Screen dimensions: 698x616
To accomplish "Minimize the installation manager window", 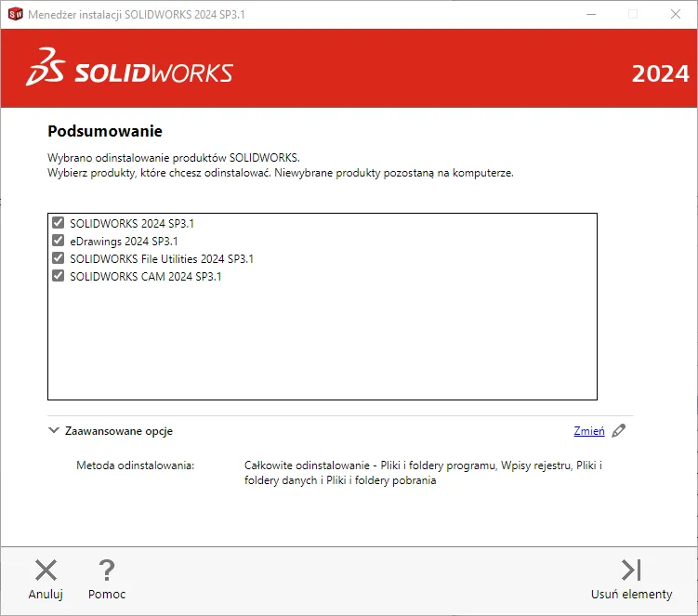I will [x=591, y=14].
